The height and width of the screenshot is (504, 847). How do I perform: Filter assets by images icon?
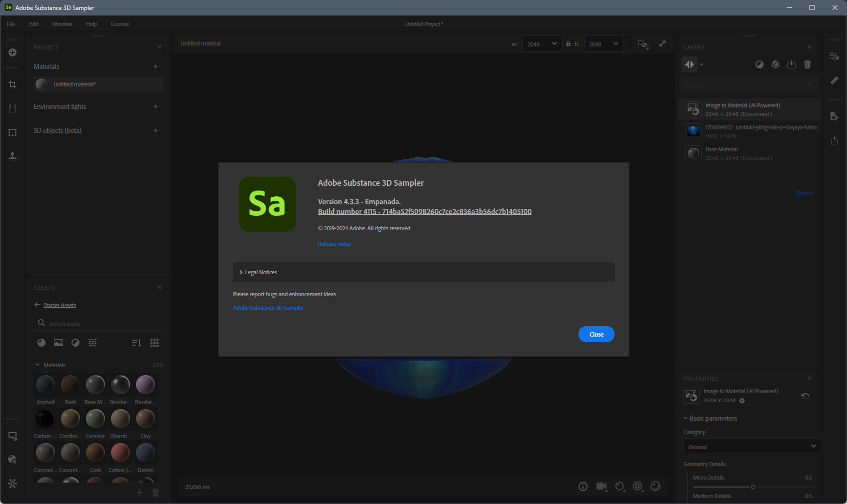[x=58, y=343]
